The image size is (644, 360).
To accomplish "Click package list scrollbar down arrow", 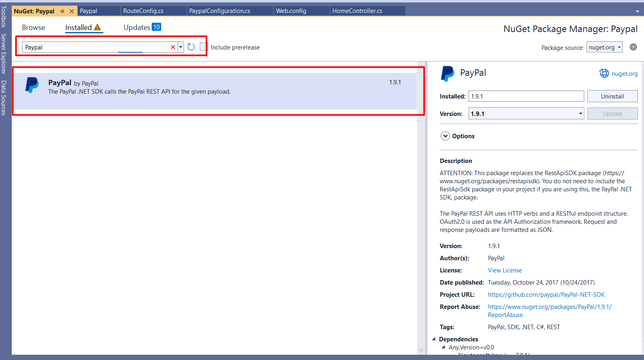I will (x=421, y=350).
